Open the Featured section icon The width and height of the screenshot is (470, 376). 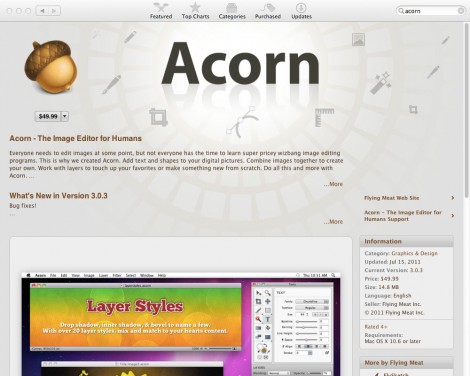pos(161,7)
